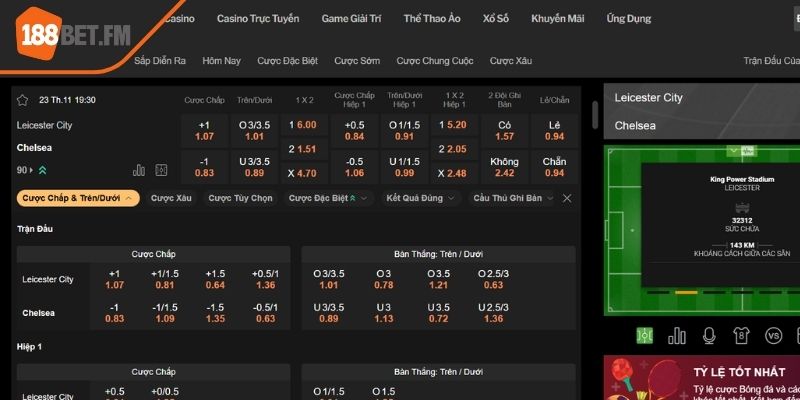800x400 pixels.
Task: Pick Không at 2.42 both teams score
Action: pyautogui.click(x=505, y=167)
